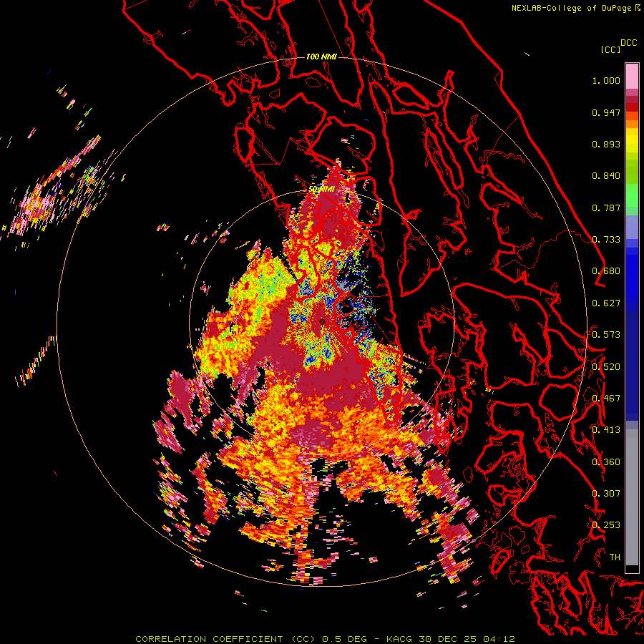
Task: Click the 1.000 scale value
Action: 606,80
